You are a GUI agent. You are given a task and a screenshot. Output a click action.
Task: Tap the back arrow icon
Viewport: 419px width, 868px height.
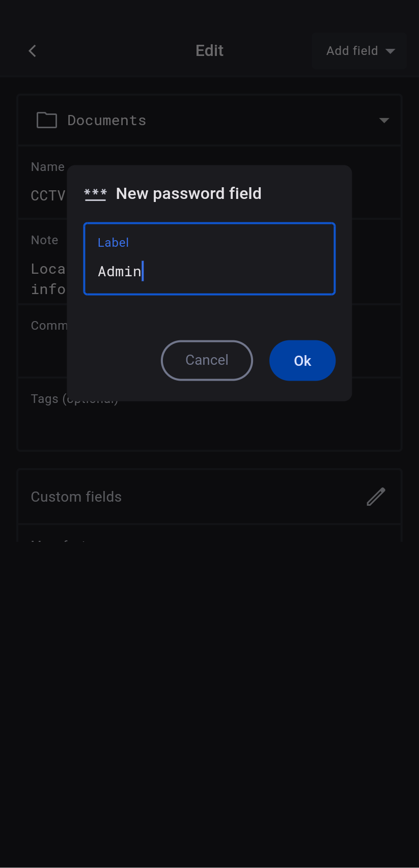[x=33, y=51]
